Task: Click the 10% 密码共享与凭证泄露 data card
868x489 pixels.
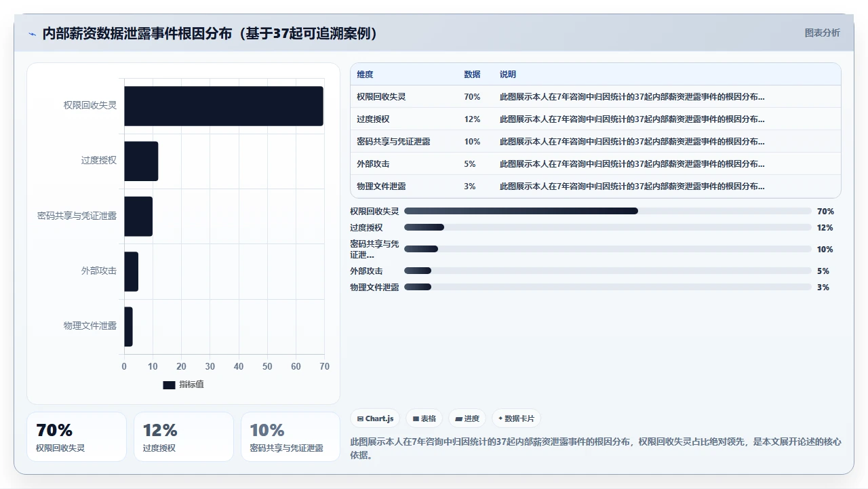Action: tap(290, 437)
